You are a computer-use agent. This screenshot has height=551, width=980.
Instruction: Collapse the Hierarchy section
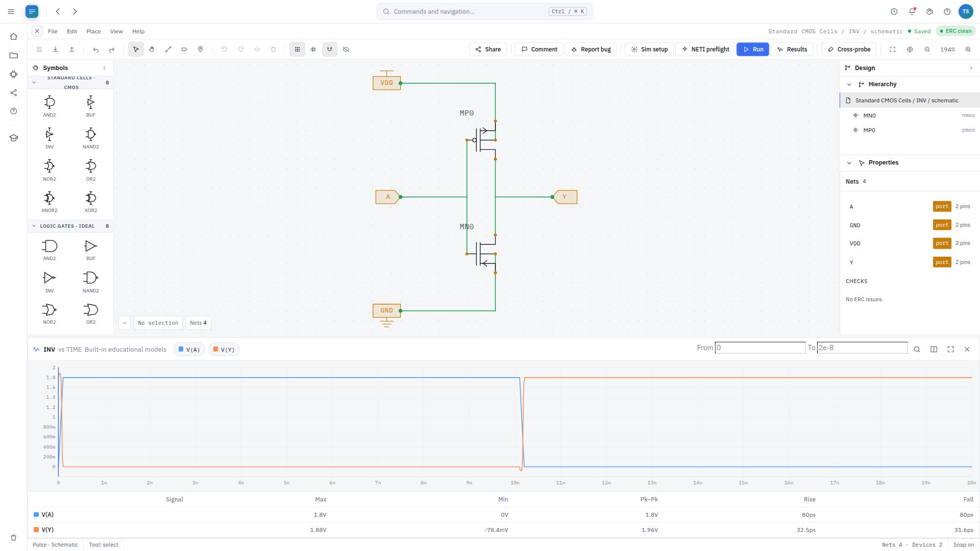[849, 84]
